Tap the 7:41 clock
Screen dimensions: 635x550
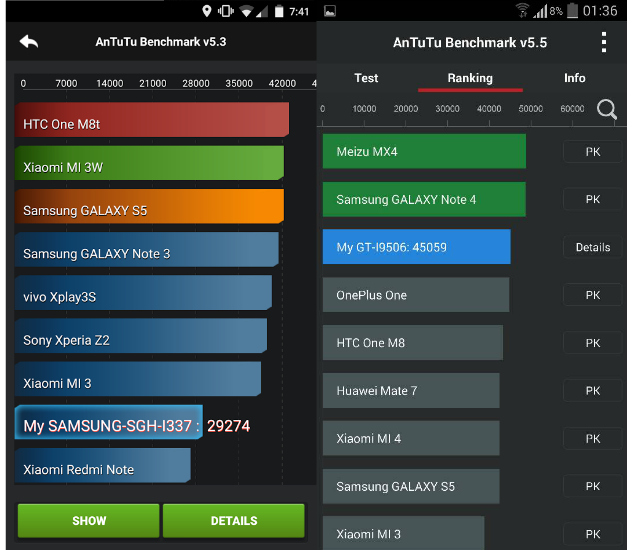click(299, 11)
